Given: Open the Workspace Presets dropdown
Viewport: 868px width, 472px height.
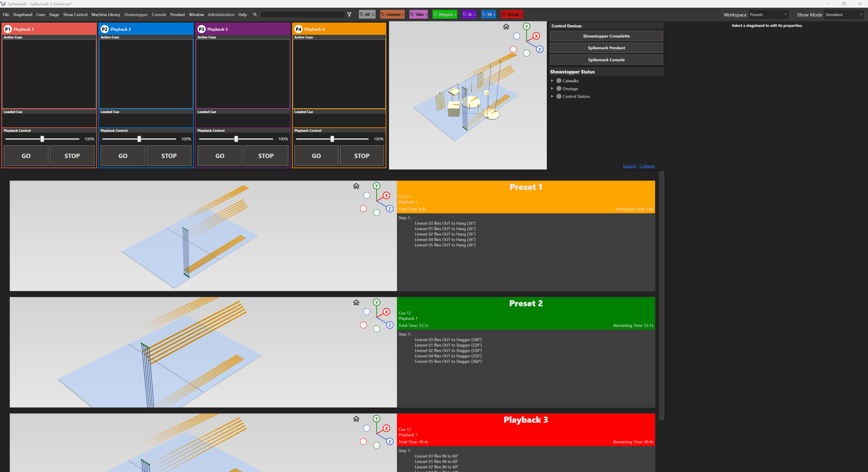Looking at the screenshot, I should click(769, 14).
